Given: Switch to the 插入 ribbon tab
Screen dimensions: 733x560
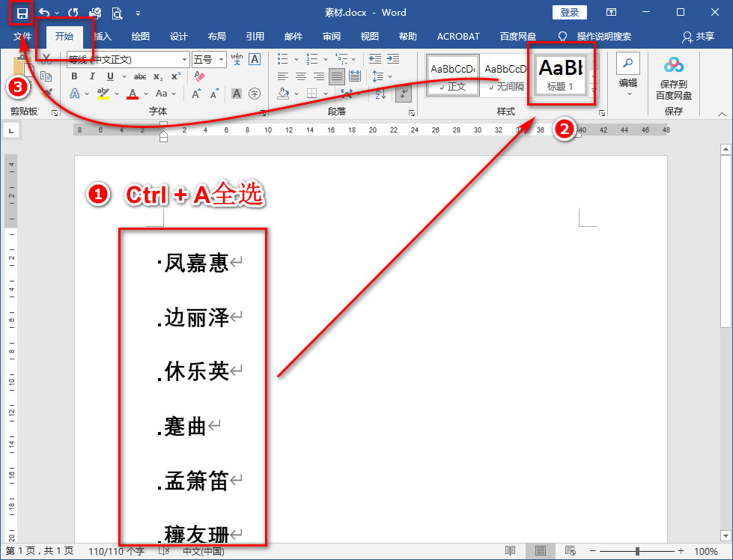Looking at the screenshot, I should (103, 35).
